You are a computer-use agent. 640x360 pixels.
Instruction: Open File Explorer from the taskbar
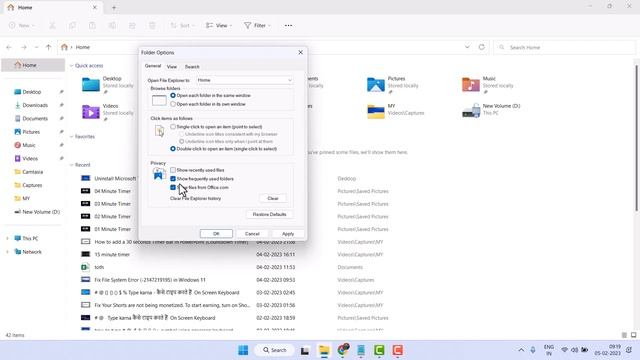point(324,350)
